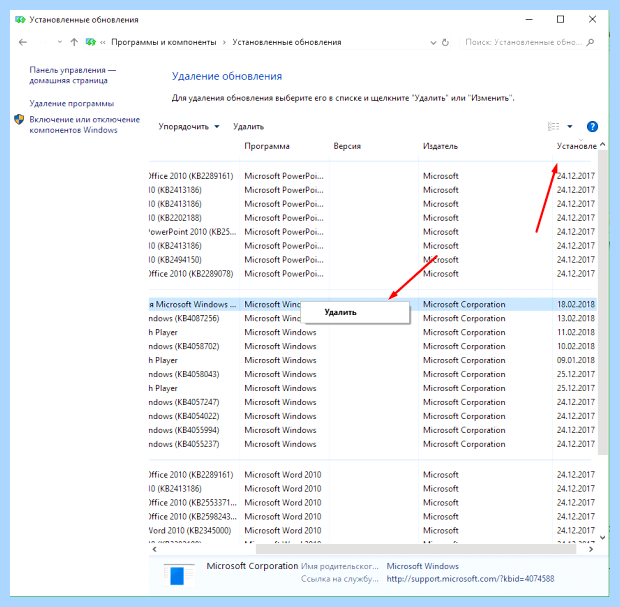
Task: Click the magnifier search icon
Action: pos(590,42)
